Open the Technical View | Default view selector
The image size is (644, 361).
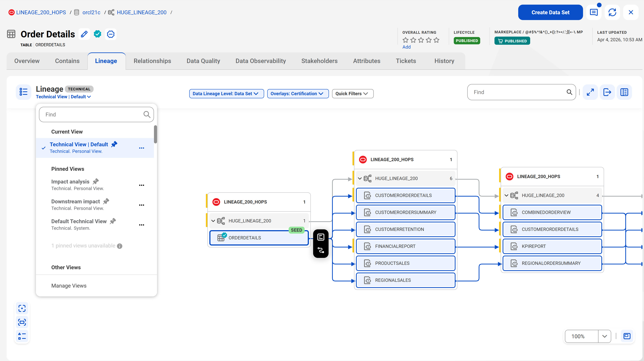click(63, 97)
